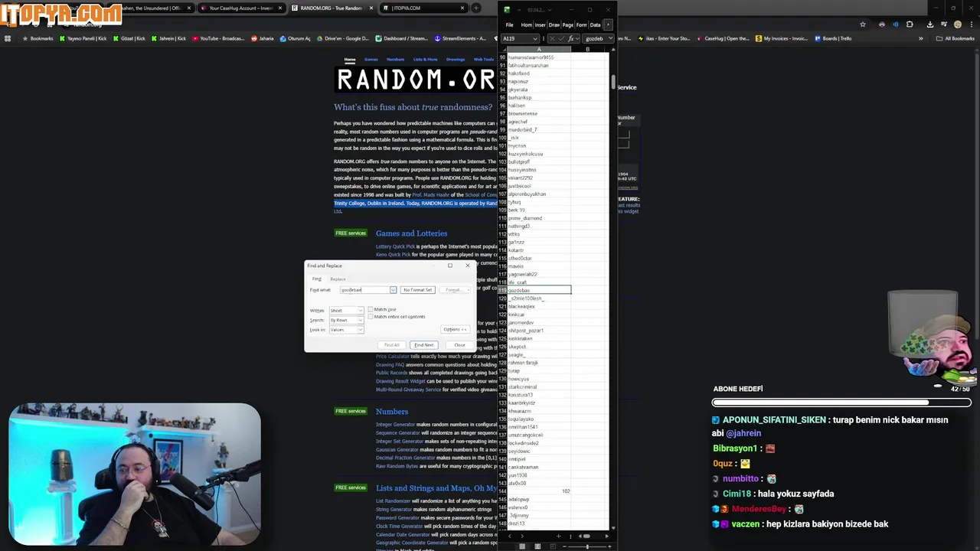Open Excel File menu
Image resolution: width=980 pixels, height=551 pixels.
509,24
